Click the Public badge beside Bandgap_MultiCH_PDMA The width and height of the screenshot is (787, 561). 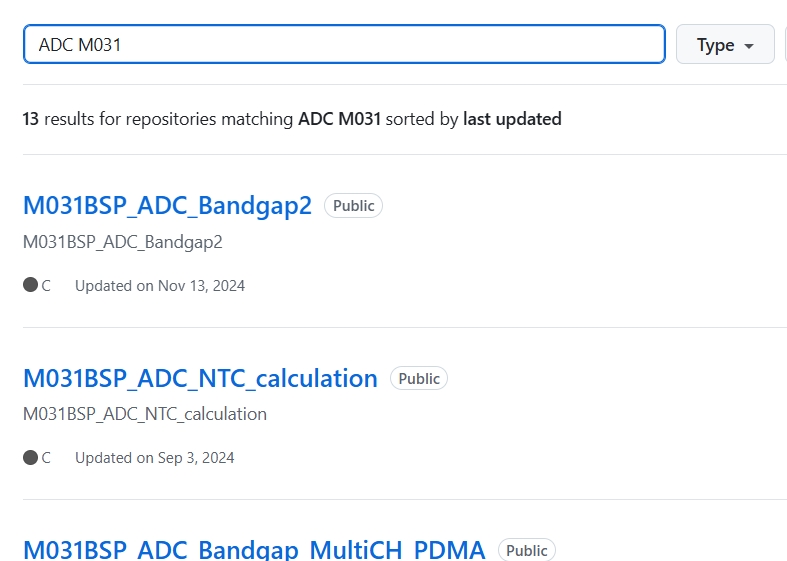tap(527, 550)
